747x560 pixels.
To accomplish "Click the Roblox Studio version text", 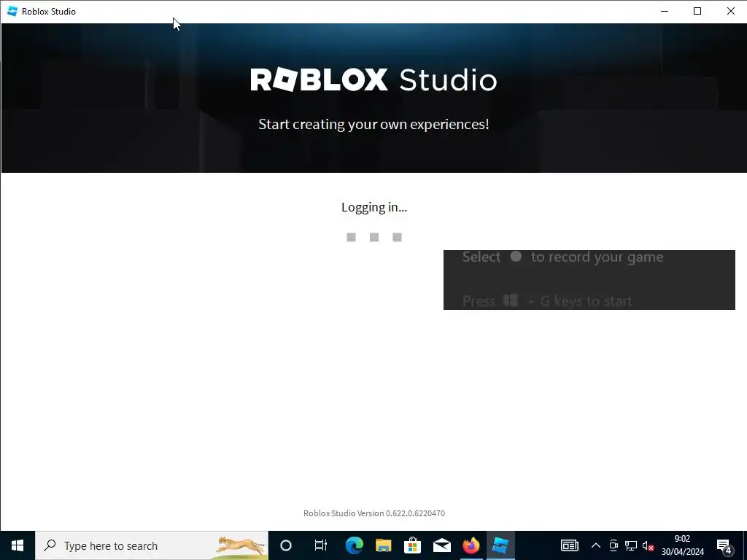I will tap(374, 513).
